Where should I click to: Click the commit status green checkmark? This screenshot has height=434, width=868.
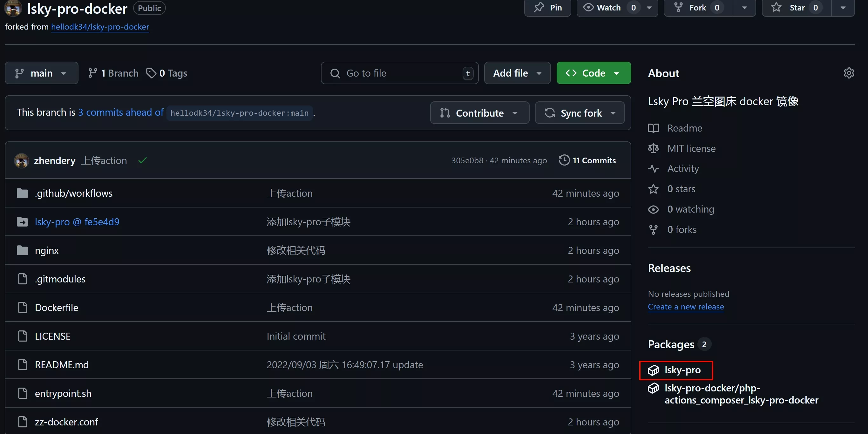click(143, 160)
